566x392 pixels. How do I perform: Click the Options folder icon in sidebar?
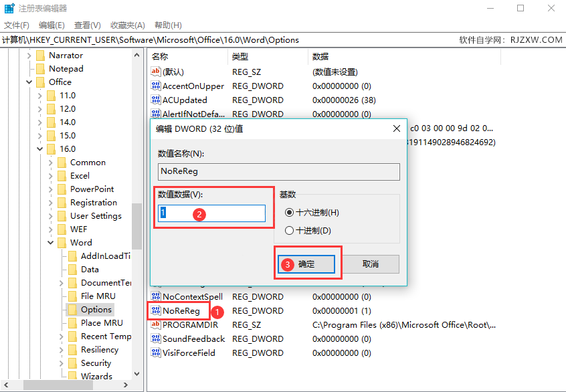(x=74, y=309)
